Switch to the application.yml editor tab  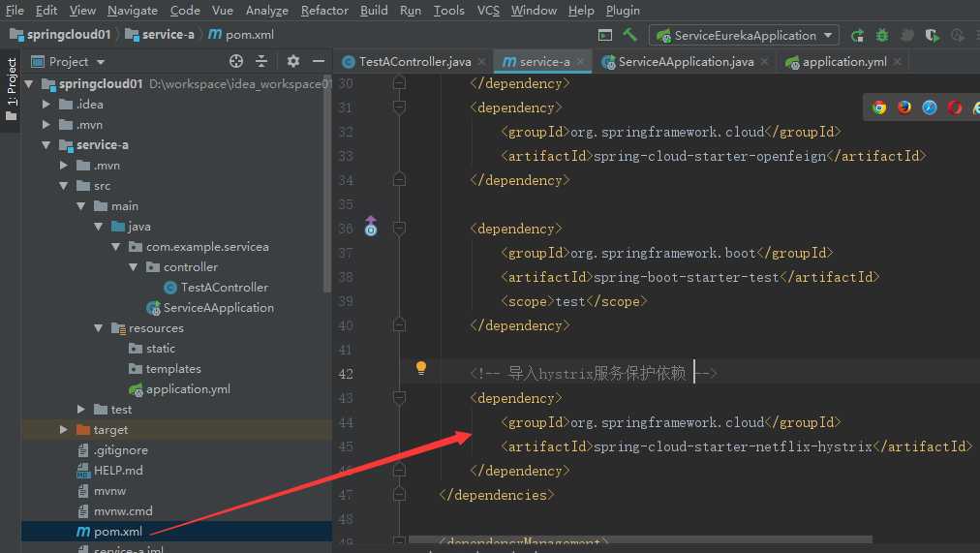[844, 61]
